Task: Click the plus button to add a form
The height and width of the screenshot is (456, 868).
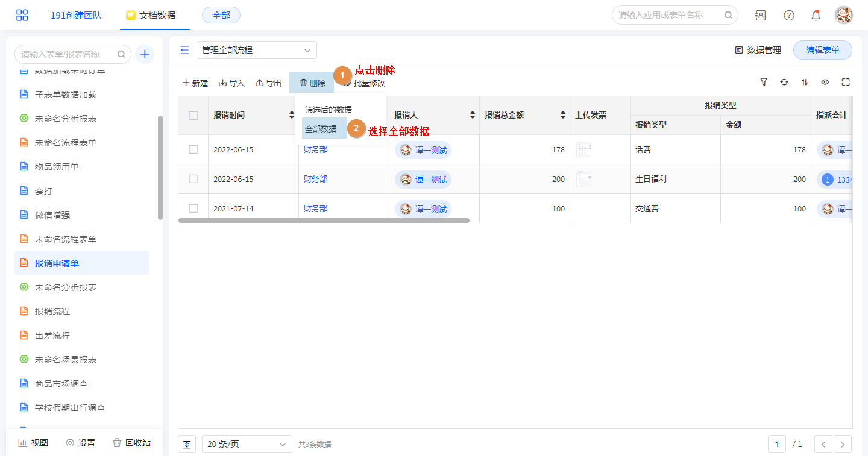Action: click(145, 54)
